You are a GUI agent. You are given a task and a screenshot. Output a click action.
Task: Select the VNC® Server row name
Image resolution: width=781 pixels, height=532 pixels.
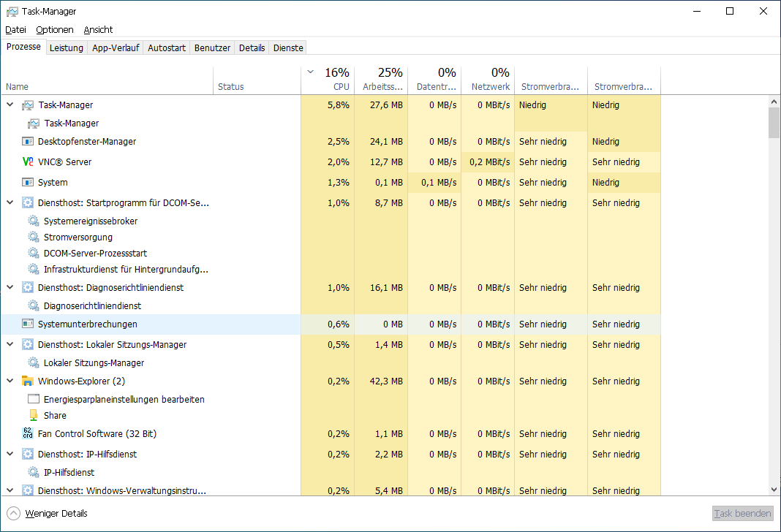coord(65,161)
